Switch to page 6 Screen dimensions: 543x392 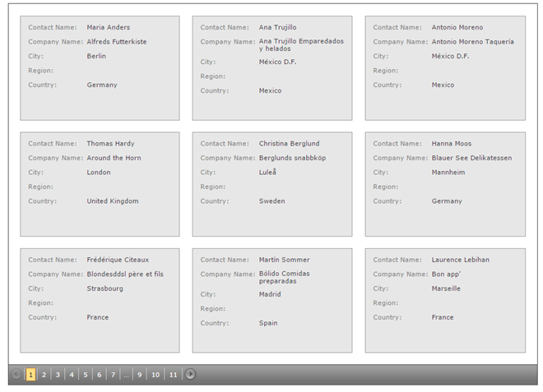pyautogui.click(x=100, y=375)
